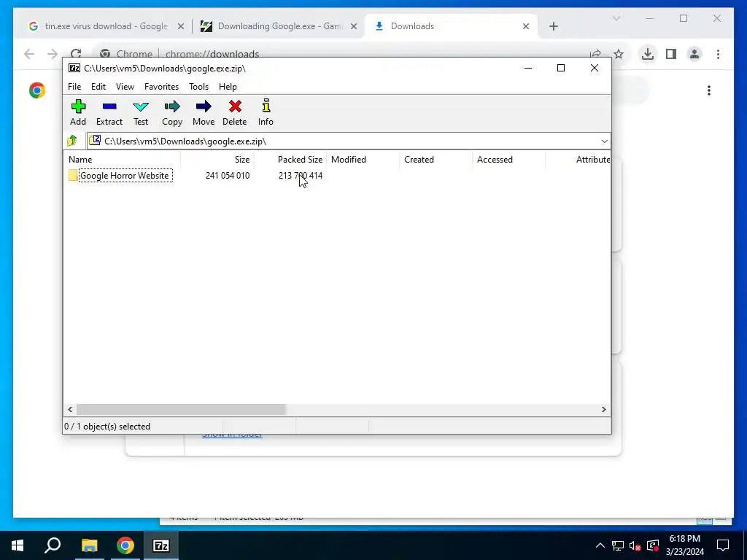The image size is (747, 560).
Task: Open the File menu in 7-Zip
Action: pos(74,87)
